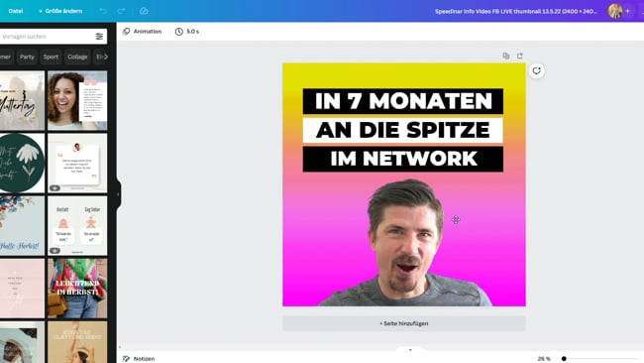Click the cloud save status icon
The height and width of the screenshot is (363, 644).
[144, 11]
